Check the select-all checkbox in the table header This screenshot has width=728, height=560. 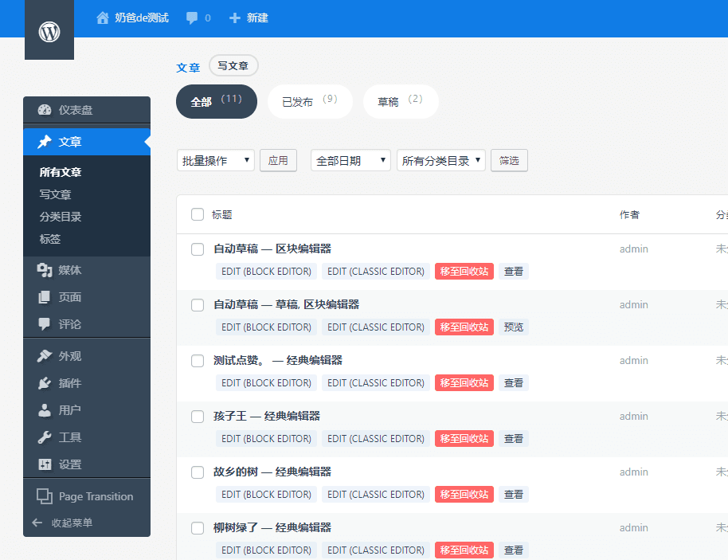pyautogui.click(x=197, y=213)
